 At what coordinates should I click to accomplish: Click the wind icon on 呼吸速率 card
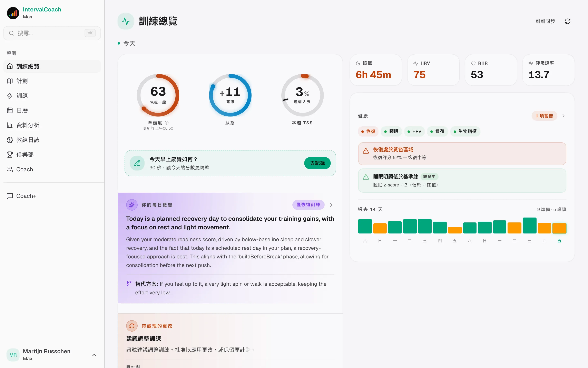pyautogui.click(x=531, y=63)
